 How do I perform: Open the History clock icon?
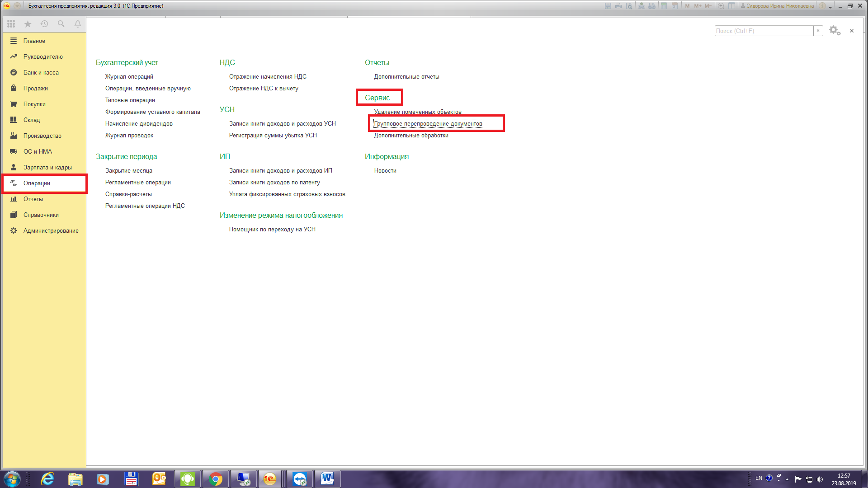point(44,24)
